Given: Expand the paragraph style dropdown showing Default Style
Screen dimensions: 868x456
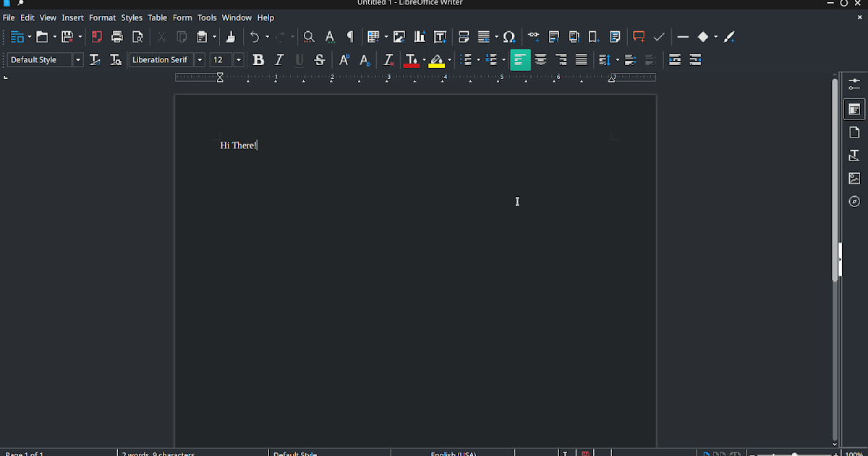Looking at the screenshot, I should point(77,60).
